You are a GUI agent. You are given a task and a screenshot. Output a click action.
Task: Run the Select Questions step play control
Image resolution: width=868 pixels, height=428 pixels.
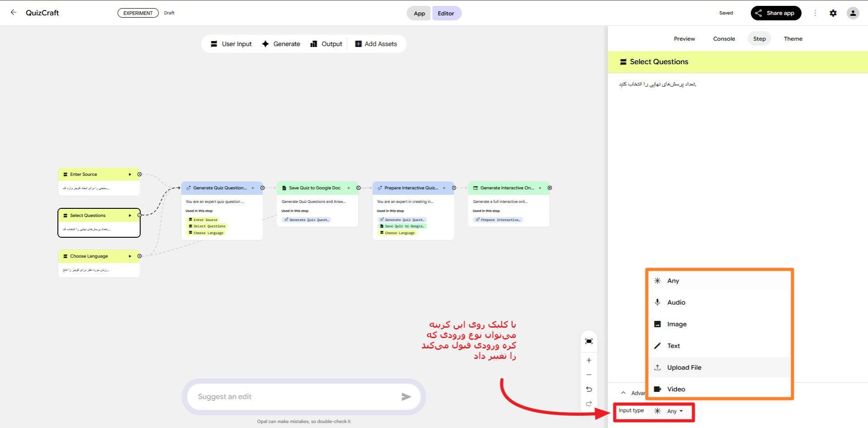130,216
